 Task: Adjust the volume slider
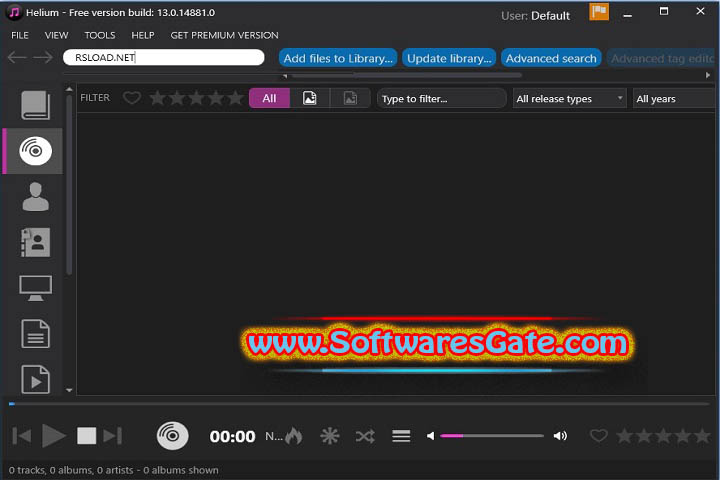[492, 435]
